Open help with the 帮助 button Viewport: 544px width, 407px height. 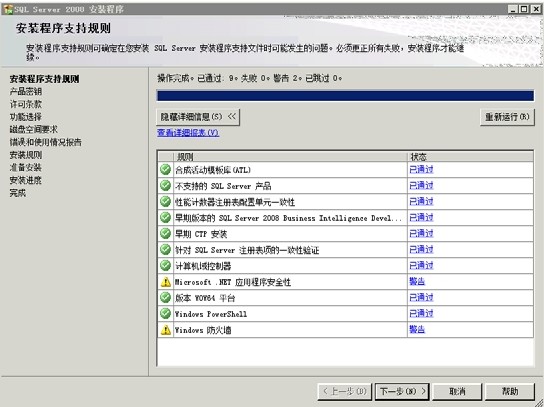click(510, 391)
